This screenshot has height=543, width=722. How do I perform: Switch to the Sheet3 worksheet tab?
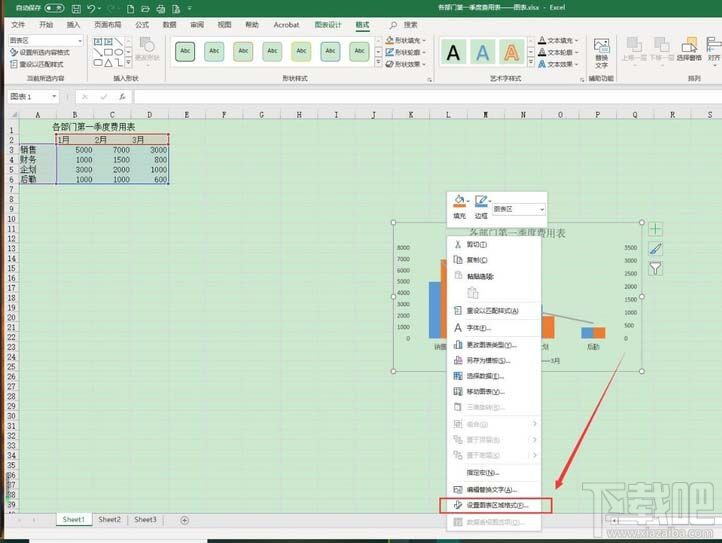pos(145,520)
